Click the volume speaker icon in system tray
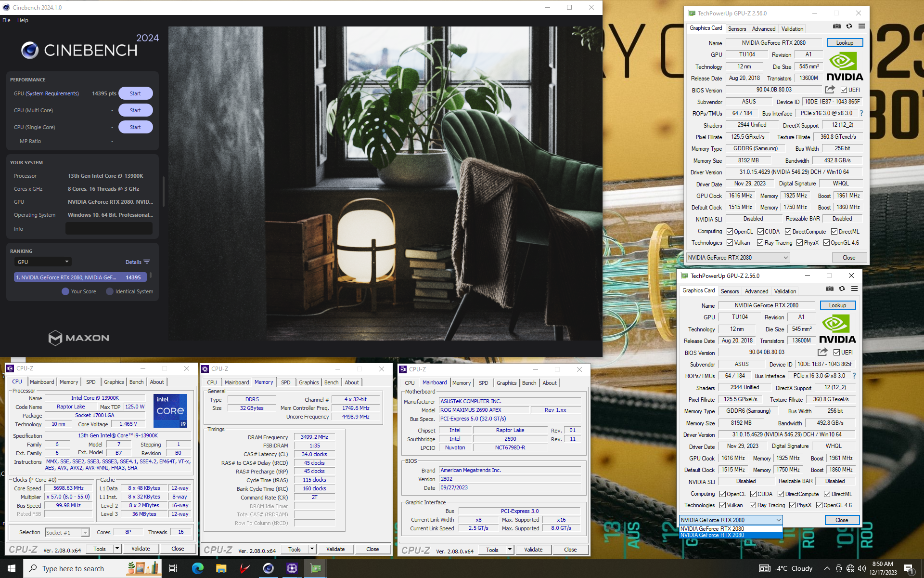The image size is (924, 578). [x=862, y=568]
